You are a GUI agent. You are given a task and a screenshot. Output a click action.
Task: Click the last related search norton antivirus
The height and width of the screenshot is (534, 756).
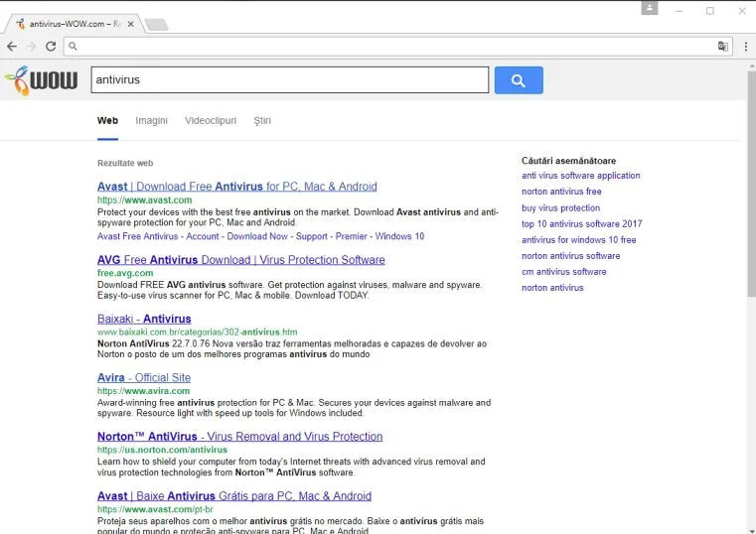click(552, 288)
